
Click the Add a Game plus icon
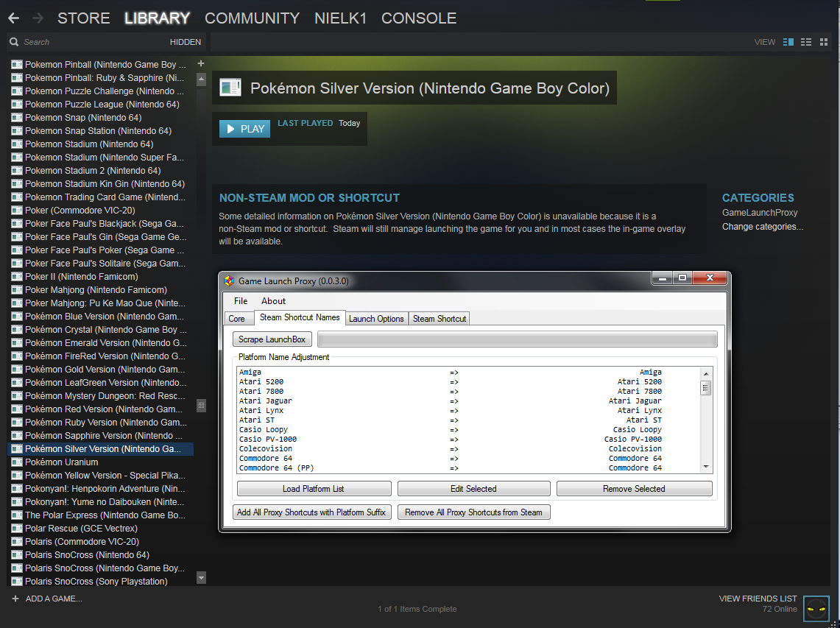coord(15,599)
